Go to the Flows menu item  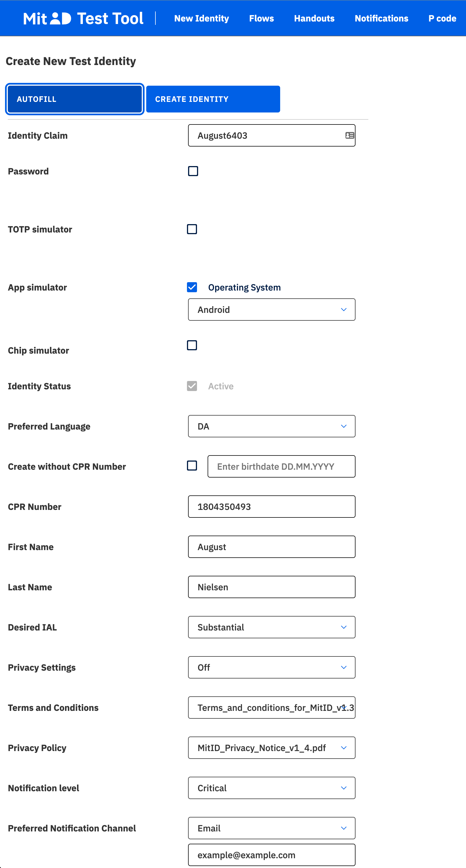click(x=261, y=18)
